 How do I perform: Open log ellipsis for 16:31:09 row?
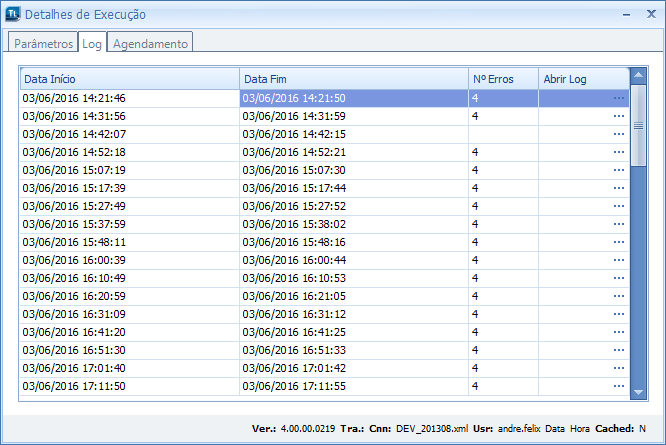point(618,314)
